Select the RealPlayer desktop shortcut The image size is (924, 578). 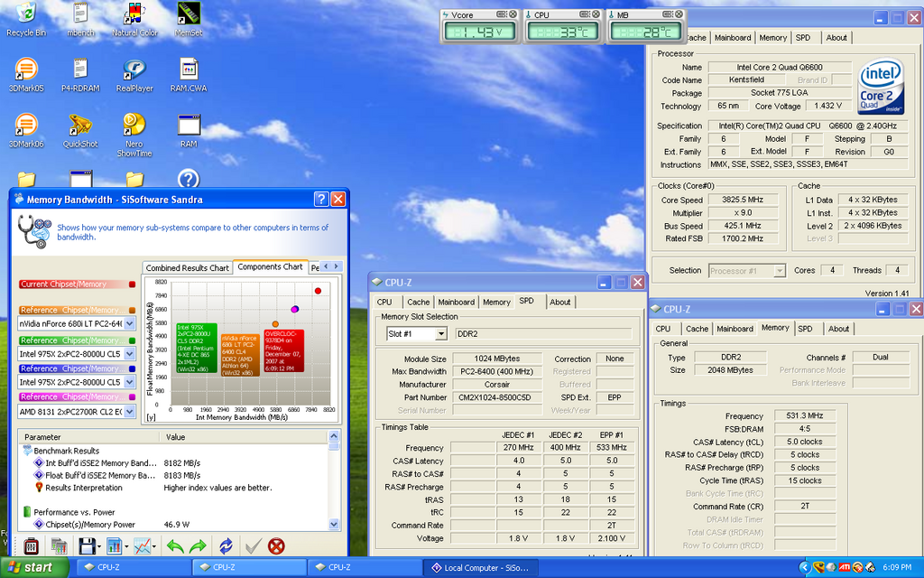tap(134, 75)
